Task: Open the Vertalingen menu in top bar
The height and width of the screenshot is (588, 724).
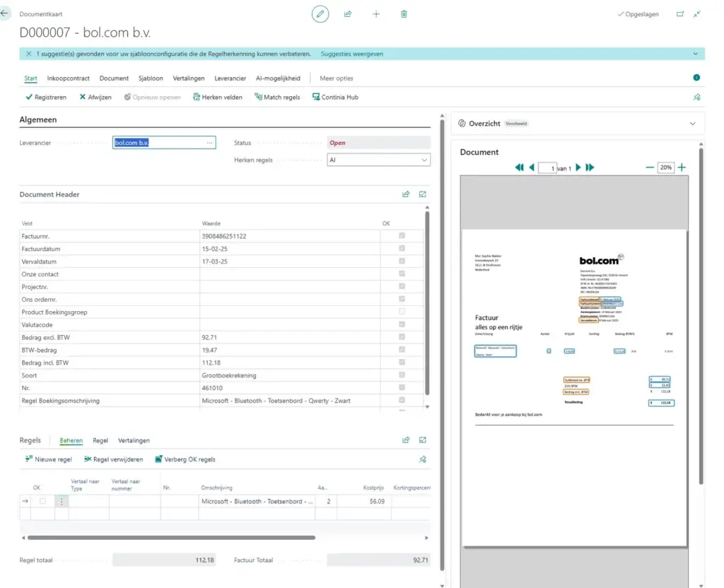Action: [x=188, y=78]
